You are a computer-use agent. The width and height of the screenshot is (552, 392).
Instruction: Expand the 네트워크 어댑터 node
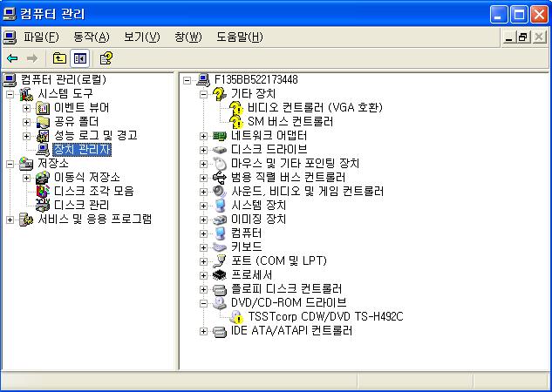[x=203, y=136]
